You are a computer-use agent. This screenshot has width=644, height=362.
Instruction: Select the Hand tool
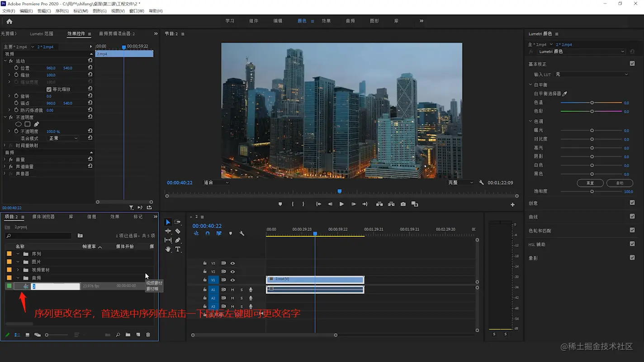168,249
